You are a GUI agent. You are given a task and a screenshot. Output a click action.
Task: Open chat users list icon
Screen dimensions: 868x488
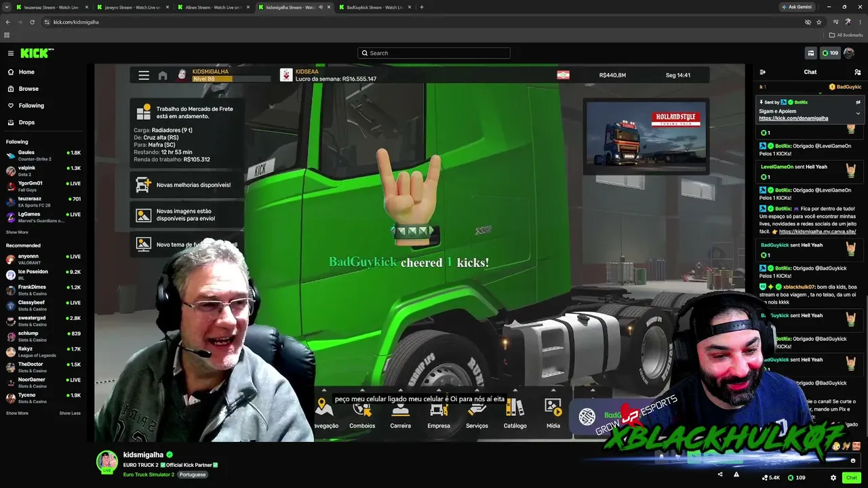coord(858,72)
